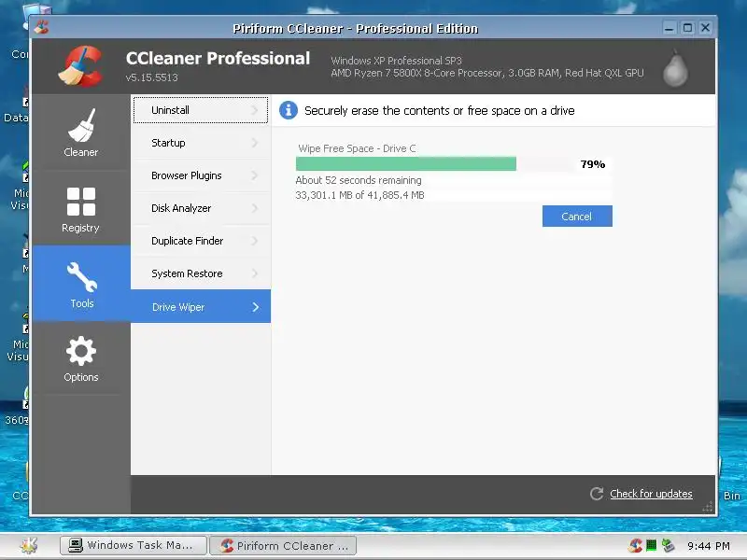Click 'Wipe Free Space - Drive C' label
The width and height of the screenshot is (747, 560).
(x=357, y=148)
